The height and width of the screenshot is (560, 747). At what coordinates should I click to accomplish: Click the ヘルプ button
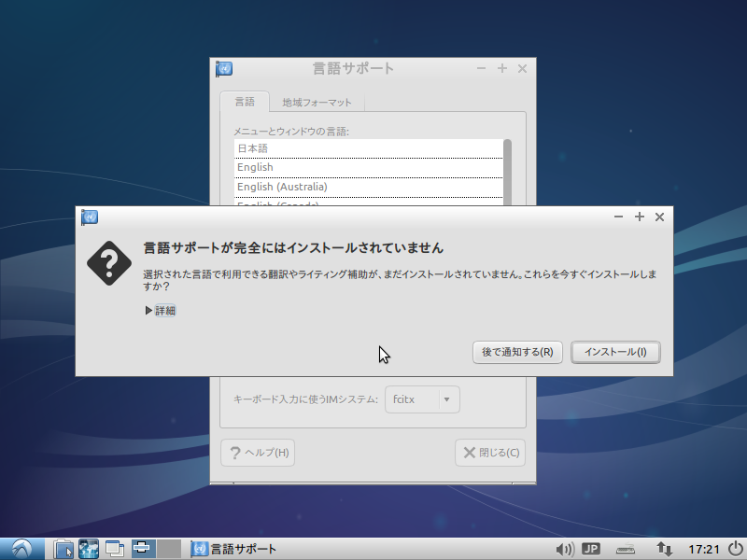coord(257,452)
